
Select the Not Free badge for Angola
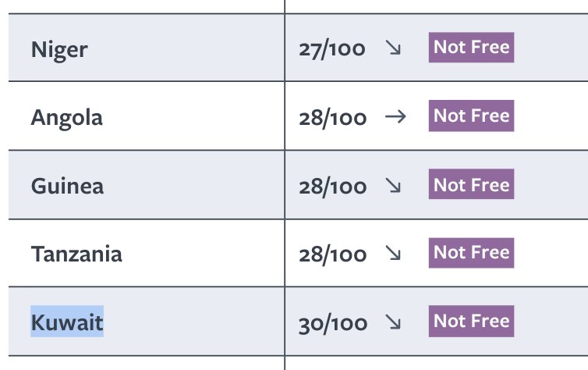click(471, 116)
